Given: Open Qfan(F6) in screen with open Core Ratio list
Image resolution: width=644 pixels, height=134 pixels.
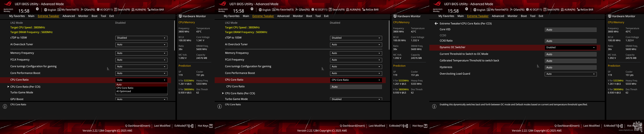Looking at the screenshot, I should pos(88,10).
